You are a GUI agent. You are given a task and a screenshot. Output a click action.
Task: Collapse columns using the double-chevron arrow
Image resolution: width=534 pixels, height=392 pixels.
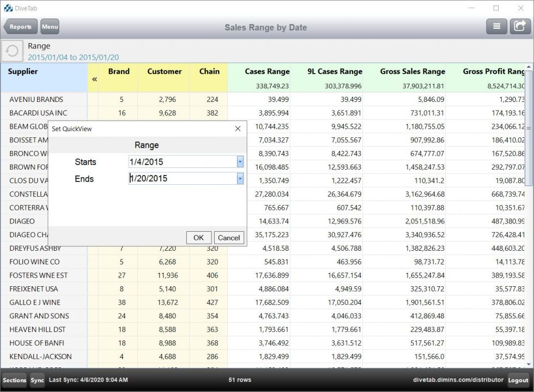(x=94, y=79)
